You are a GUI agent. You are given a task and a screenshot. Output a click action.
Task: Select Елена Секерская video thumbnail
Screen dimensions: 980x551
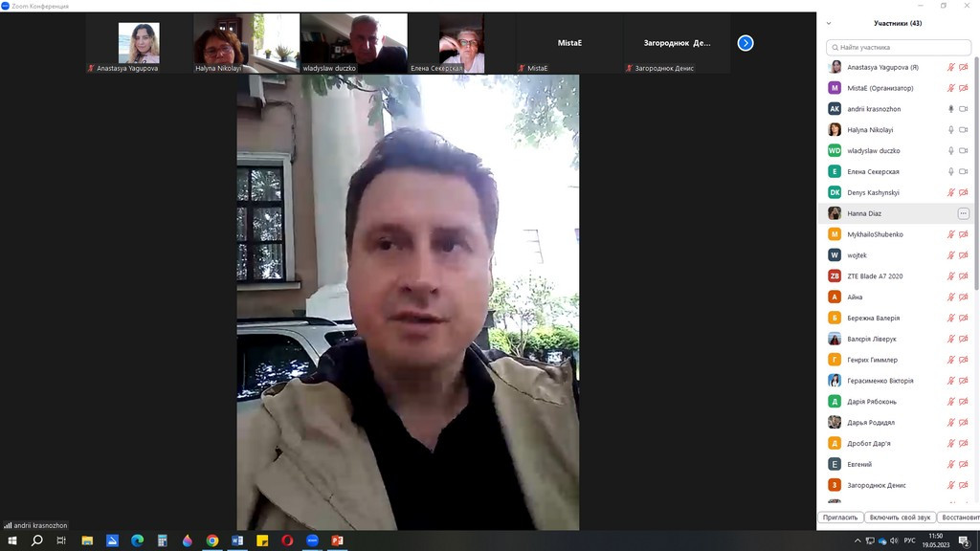[x=461, y=43]
